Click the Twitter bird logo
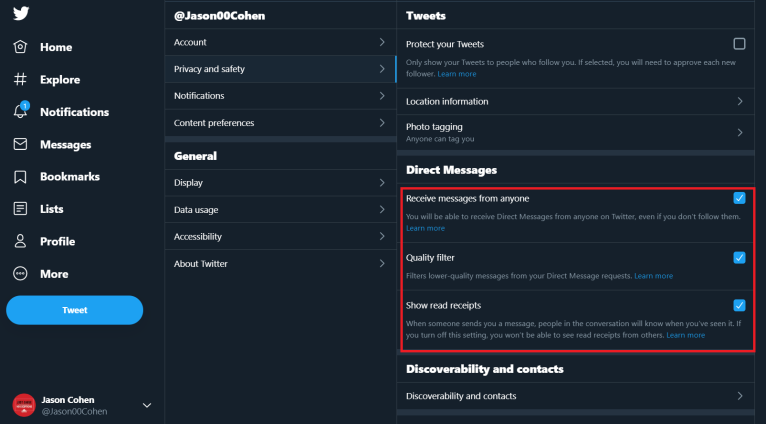Viewport: 766px width, 424px height. coord(21,13)
